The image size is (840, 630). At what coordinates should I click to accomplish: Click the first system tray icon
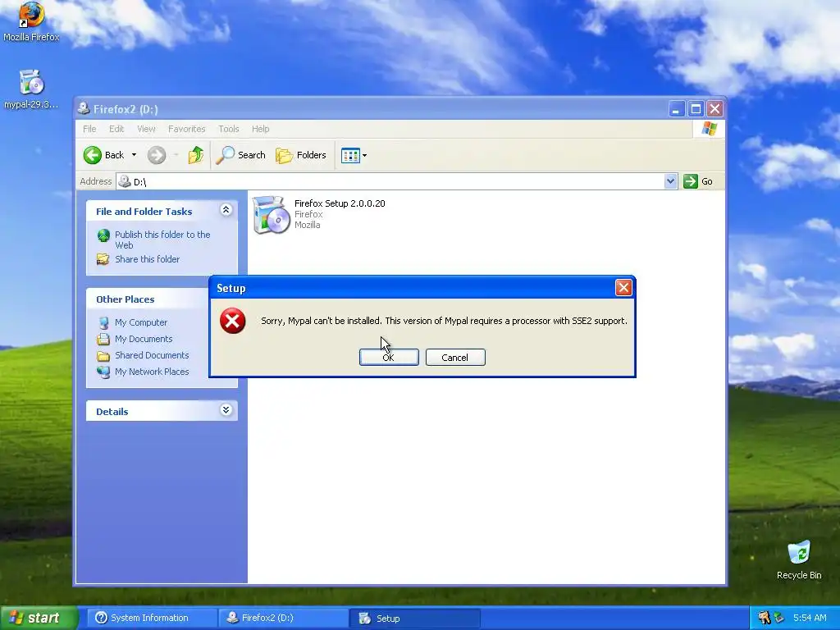[764, 618]
